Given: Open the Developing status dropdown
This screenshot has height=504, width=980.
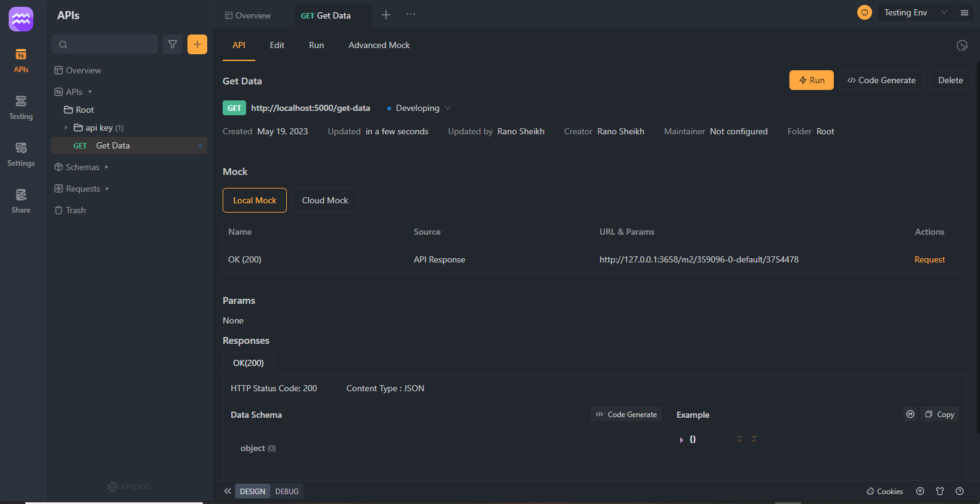Looking at the screenshot, I should point(419,108).
